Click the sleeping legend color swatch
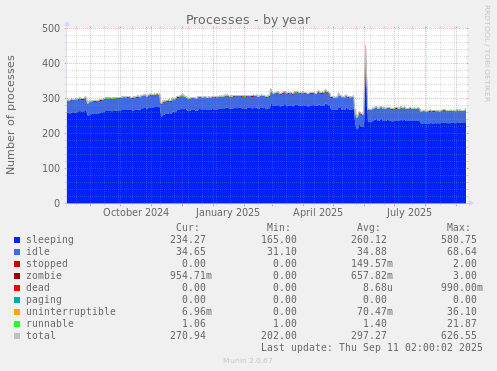Screen dimensions: 497x371 (17, 240)
